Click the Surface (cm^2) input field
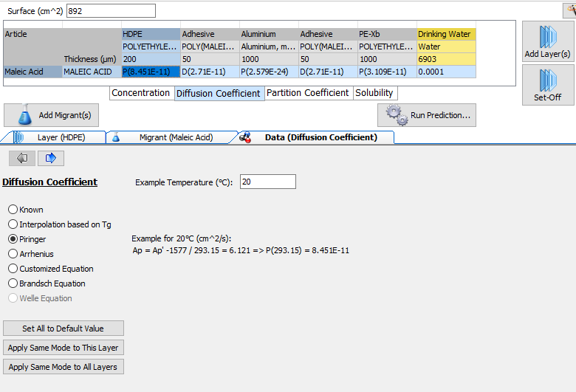This screenshot has width=576, height=392. [111, 10]
